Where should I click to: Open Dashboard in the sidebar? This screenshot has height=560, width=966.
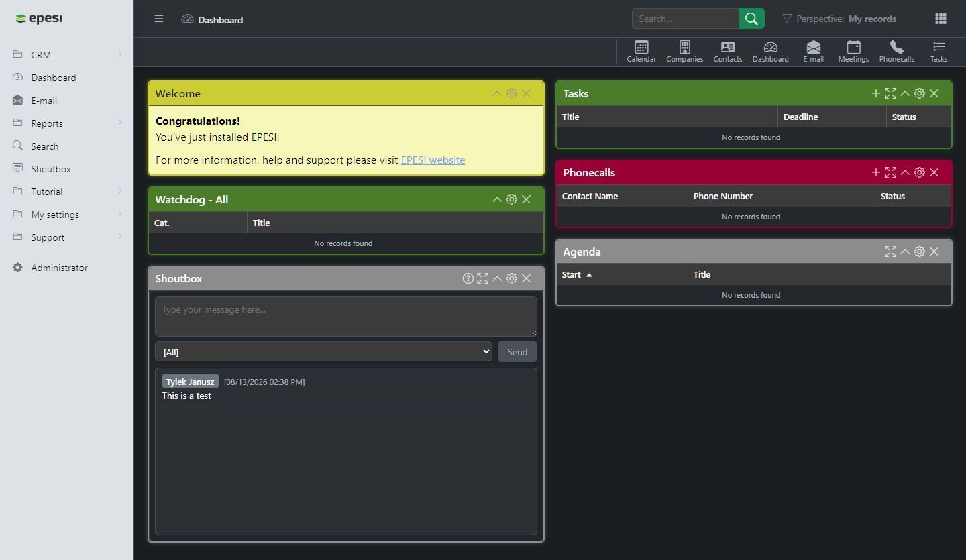tap(67, 78)
